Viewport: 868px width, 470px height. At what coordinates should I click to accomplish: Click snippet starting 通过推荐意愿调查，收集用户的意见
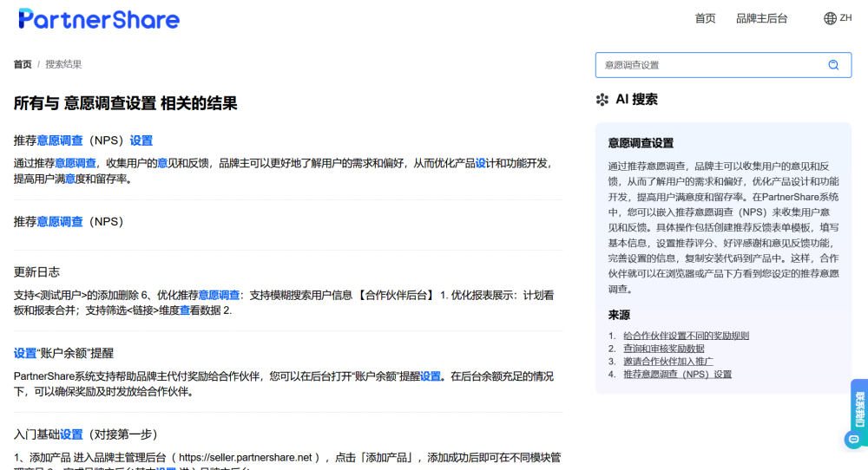(285, 171)
